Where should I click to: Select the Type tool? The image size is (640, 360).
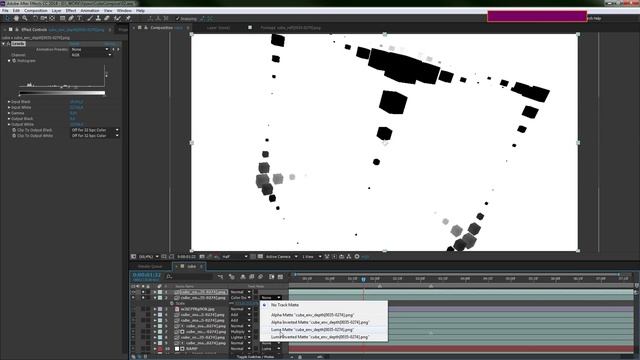[80, 18]
